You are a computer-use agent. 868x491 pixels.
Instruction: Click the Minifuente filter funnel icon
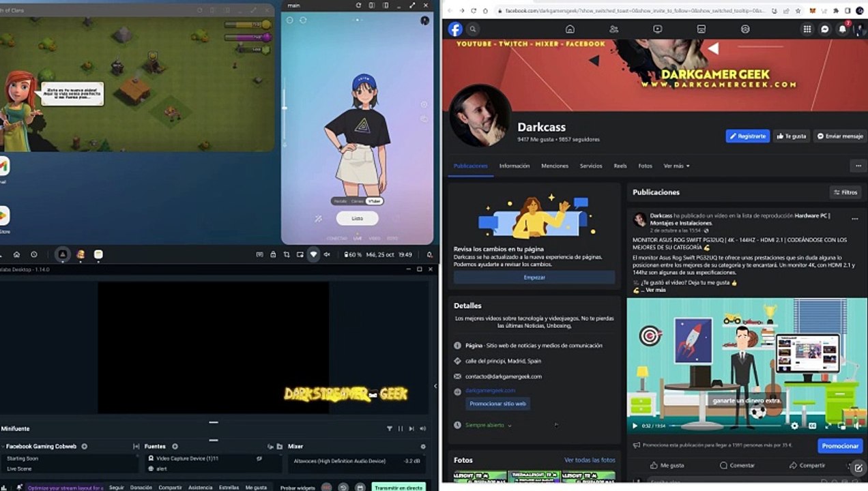pos(390,428)
